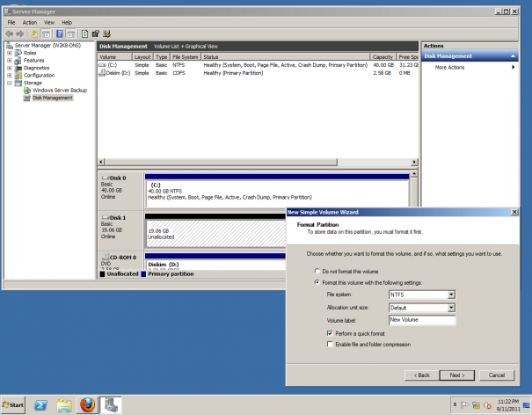Open the View menu
Viewport: 532px width, 415px height.
[49, 22]
